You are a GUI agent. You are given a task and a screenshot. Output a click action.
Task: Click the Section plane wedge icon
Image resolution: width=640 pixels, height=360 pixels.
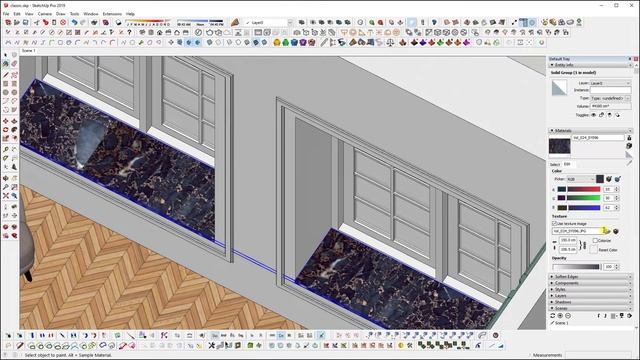tap(235, 22)
